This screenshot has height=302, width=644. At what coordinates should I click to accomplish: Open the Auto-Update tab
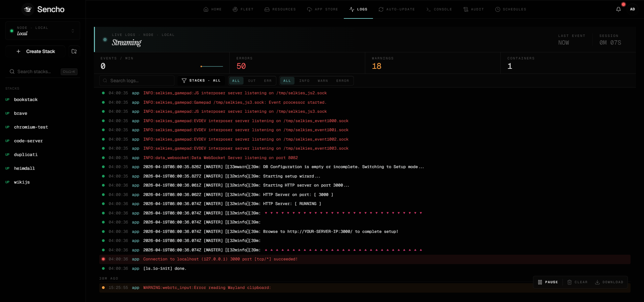pos(397,9)
